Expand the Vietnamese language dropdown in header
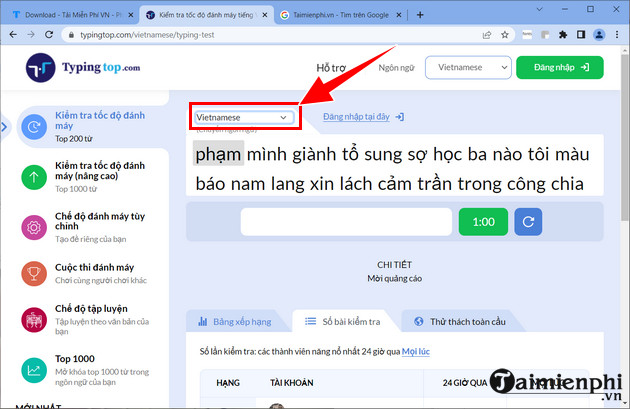The height and width of the screenshot is (409, 630). [x=467, y=67]
